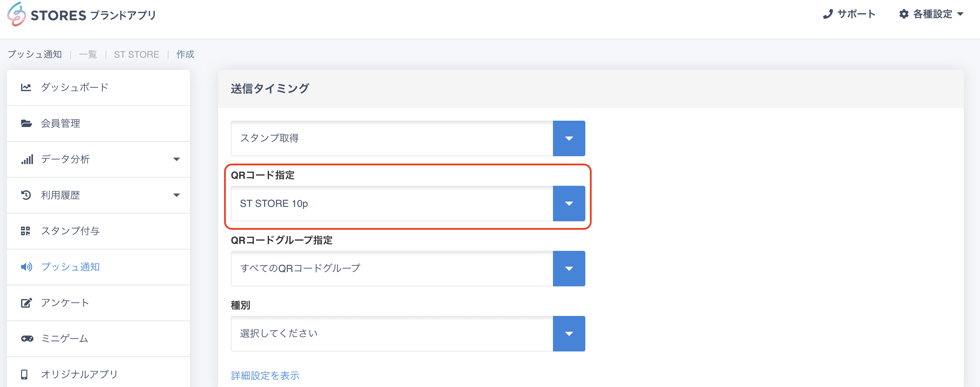The image size is (980, 387).
Task: Select ST STORE in the breadcrumb
Action: click(136, 55)
